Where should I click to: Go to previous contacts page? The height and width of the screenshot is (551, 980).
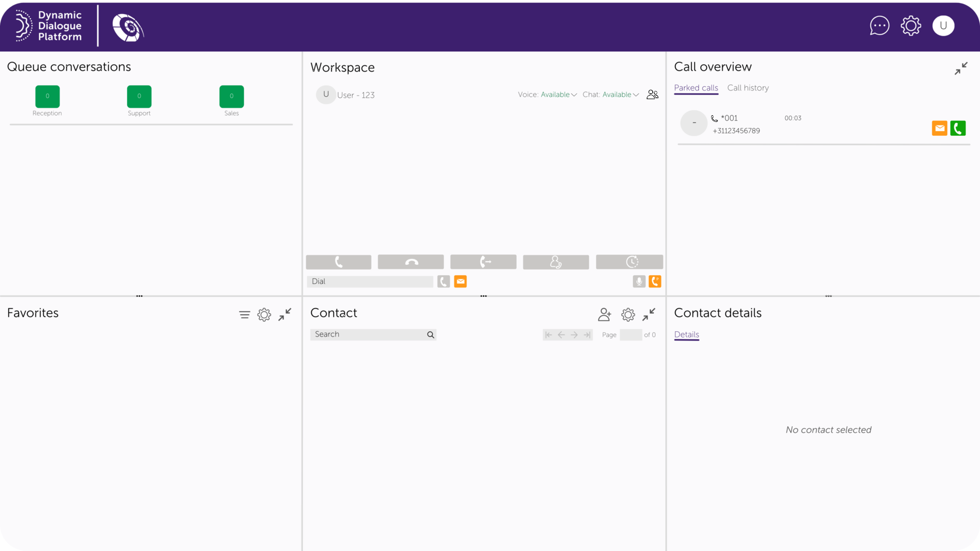click(x=561, y=335)
